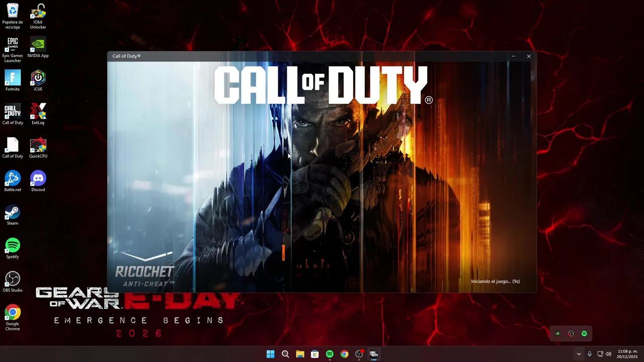Open taskbar Search
Viewport: 644px width, 362px height.
pyautogui.click(x=285, y=354)
